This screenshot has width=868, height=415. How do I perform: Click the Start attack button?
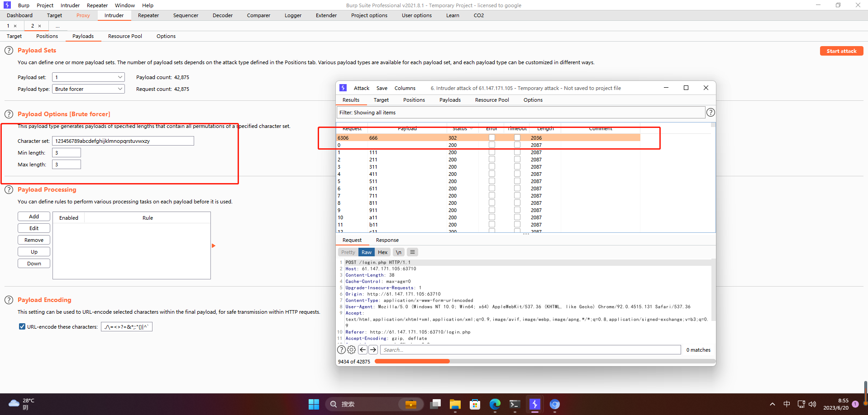click(x=842, y=51)
